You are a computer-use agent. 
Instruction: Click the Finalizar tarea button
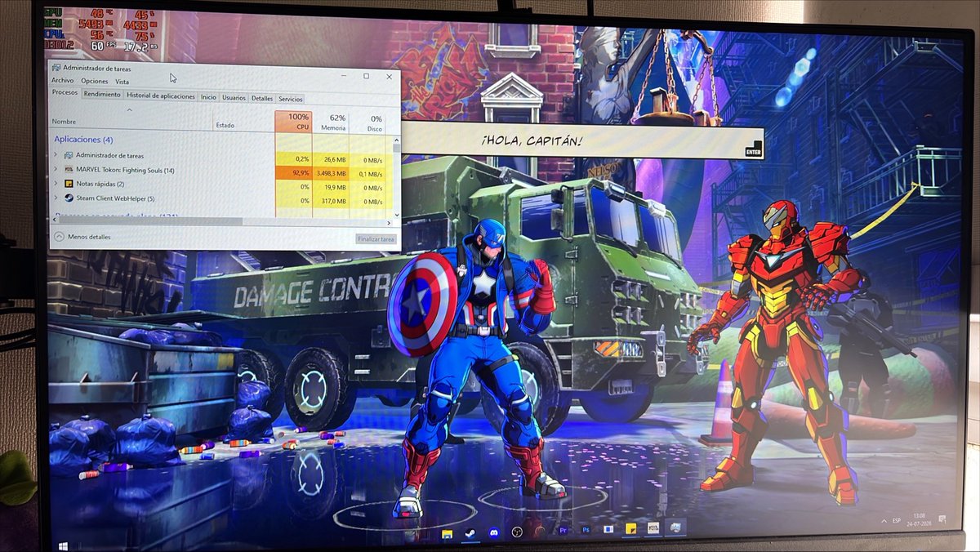376,239
